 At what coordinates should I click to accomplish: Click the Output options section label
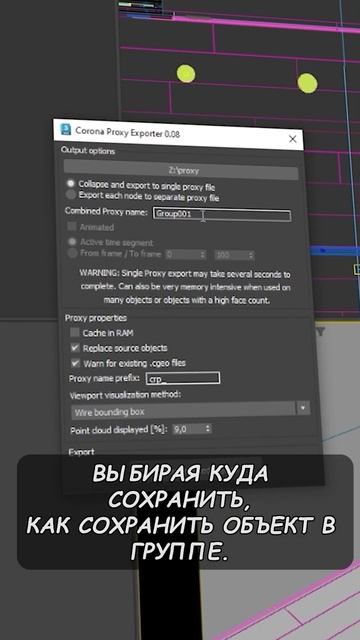(88, 151)
